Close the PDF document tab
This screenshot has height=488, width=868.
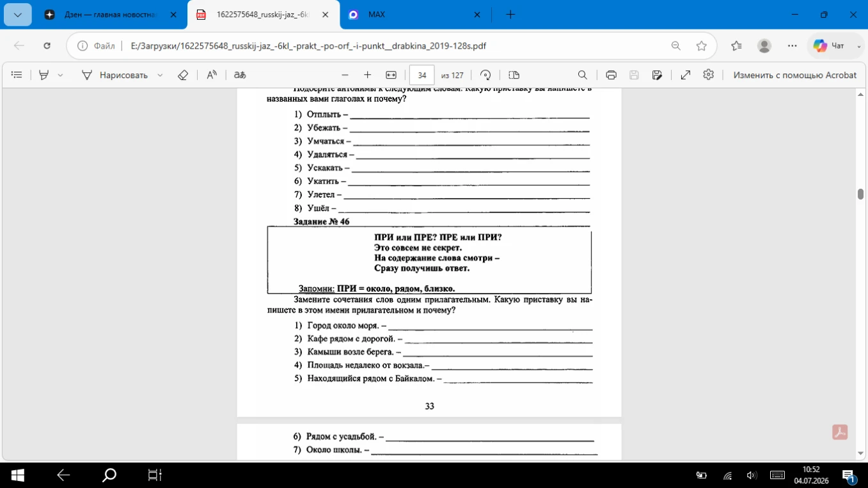(326, 15)
